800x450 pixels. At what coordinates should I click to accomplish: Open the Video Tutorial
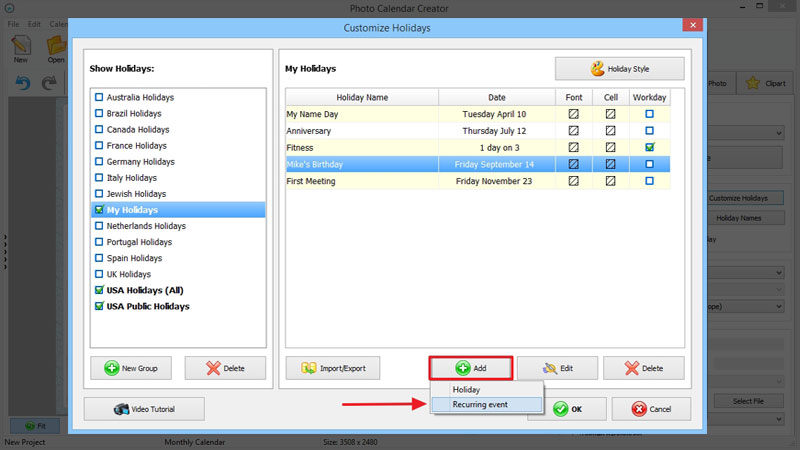pos(144,409)
